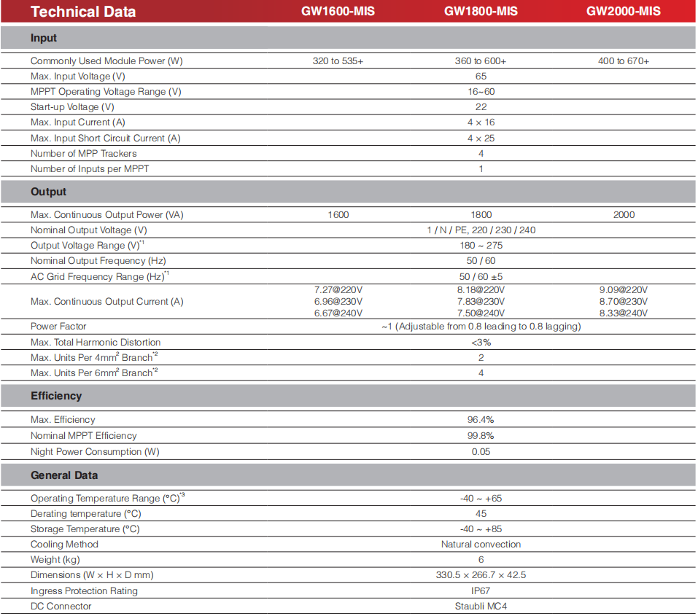The image size is (698, 616).
Task: Click the 'Number of MPP Trackers' label
Action: (x=84, y=154)
